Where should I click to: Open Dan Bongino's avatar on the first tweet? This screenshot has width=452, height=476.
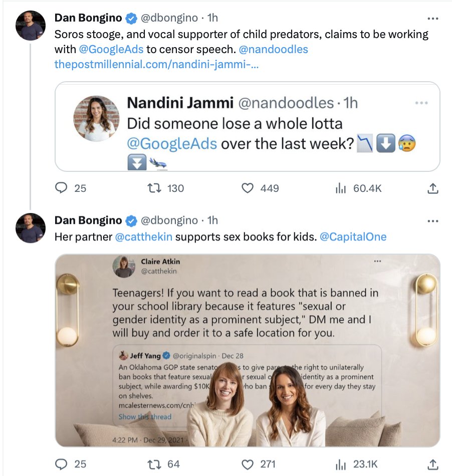click(x=30, y=25)
